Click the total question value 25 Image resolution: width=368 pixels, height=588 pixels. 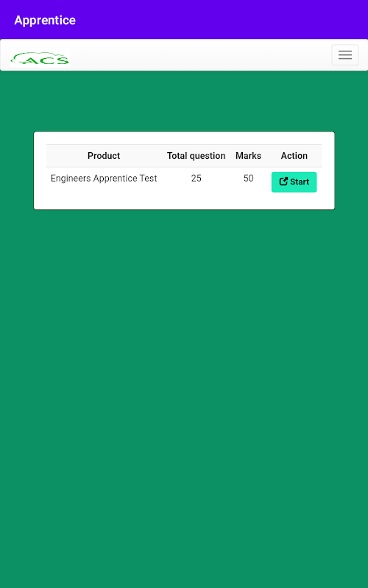(x=196, y=178)
